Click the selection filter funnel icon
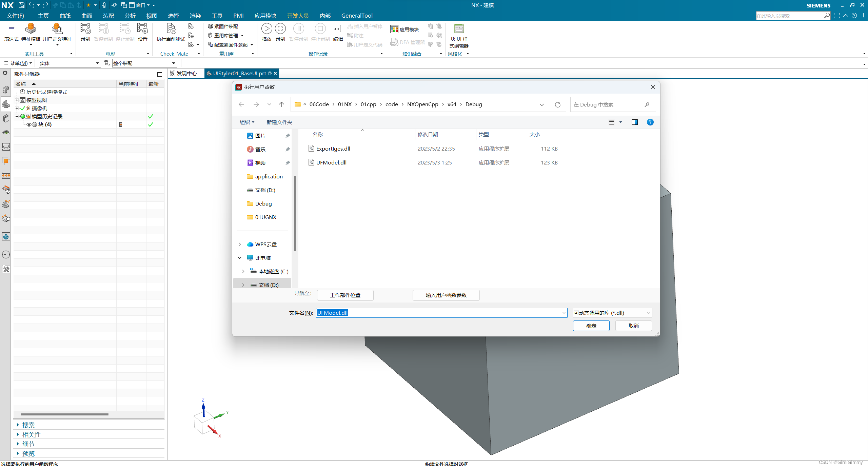 [106, 63]
